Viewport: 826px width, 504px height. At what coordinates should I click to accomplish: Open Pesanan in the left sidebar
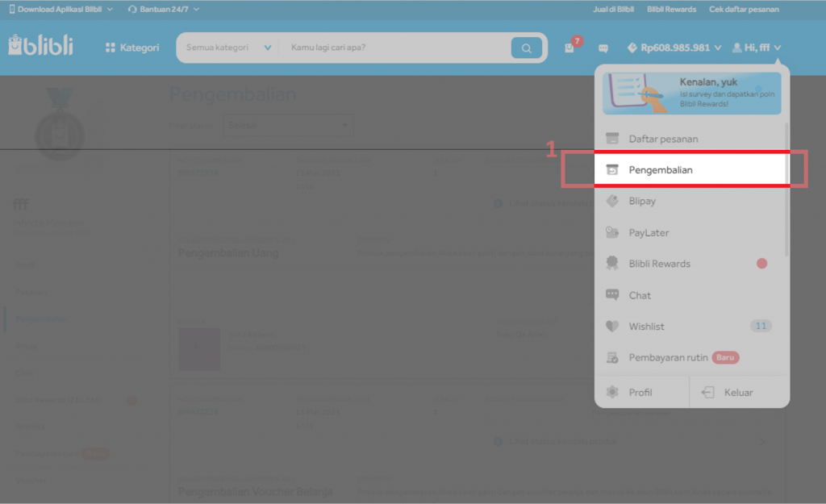[31, 292]
